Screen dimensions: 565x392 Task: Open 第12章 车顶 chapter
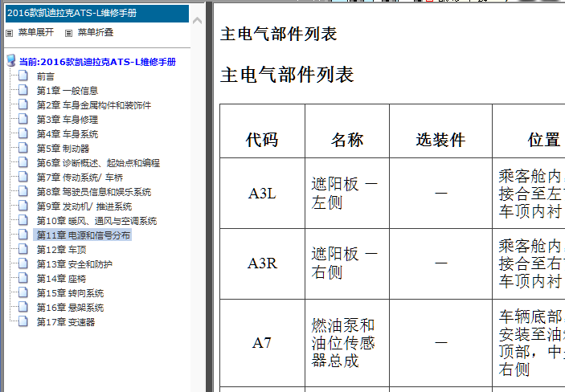pos(61,249)
